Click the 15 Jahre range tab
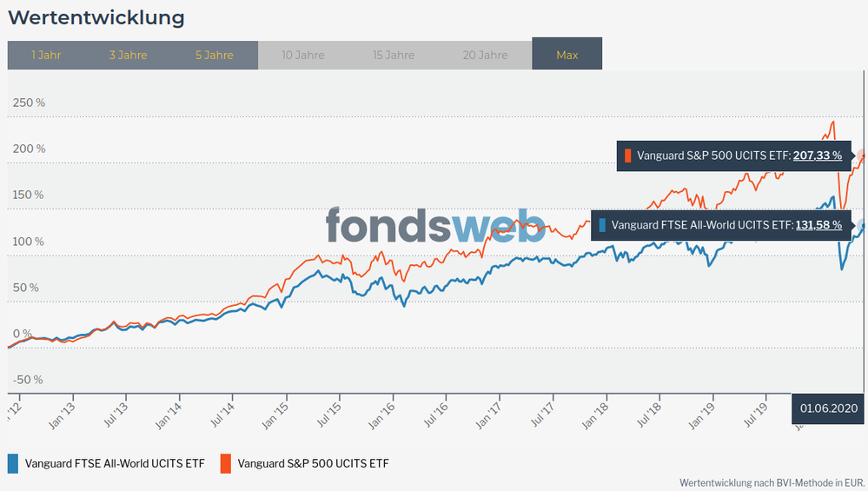868x491 pixels. point(394,55)
